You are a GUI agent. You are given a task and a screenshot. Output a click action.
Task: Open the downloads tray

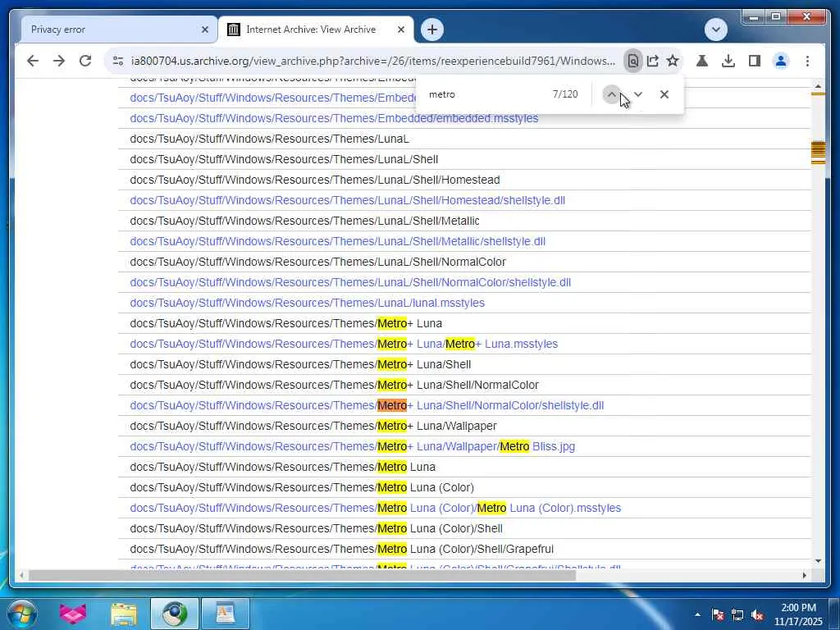pyautogui.click(x=728, y=61)
